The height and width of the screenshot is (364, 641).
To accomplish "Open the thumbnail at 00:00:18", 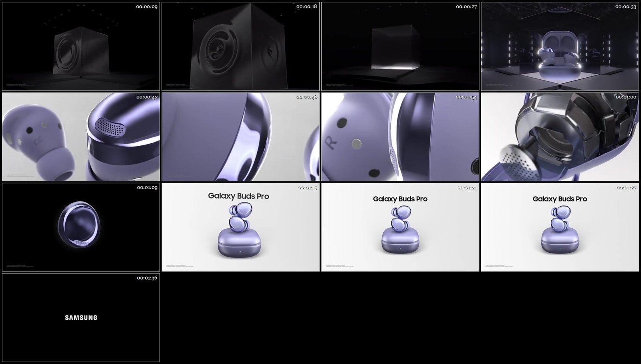I will click(241, 46).
